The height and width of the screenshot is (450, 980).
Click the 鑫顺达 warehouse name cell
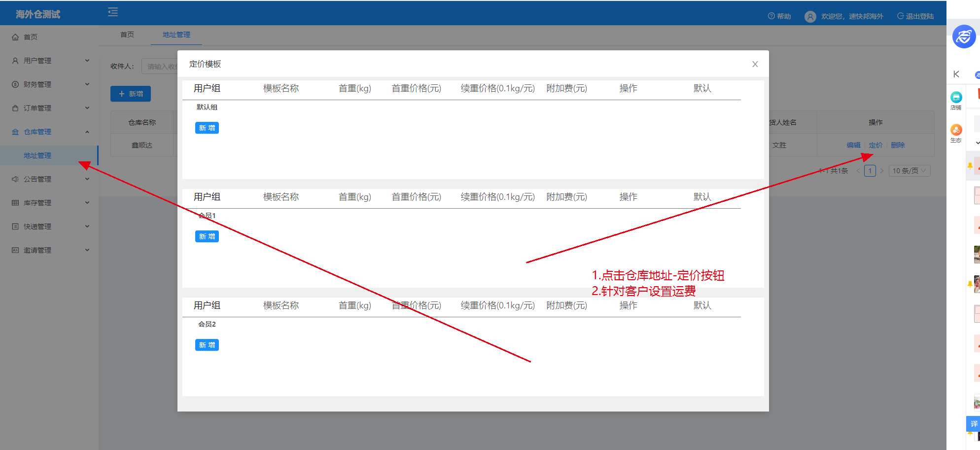click(142, 145)
